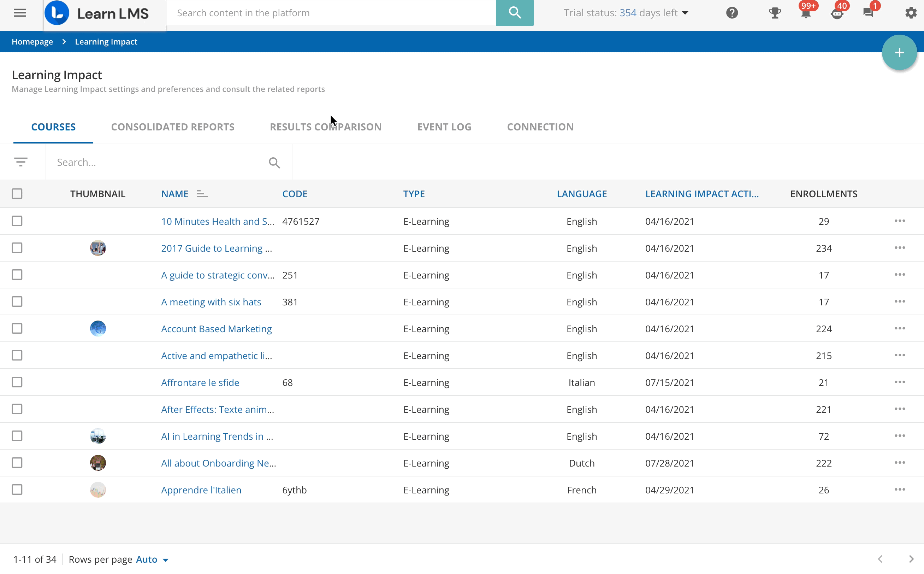Open the bot icon with 40 badge
The height and width of the screenshot is (574, 924).
837,13
